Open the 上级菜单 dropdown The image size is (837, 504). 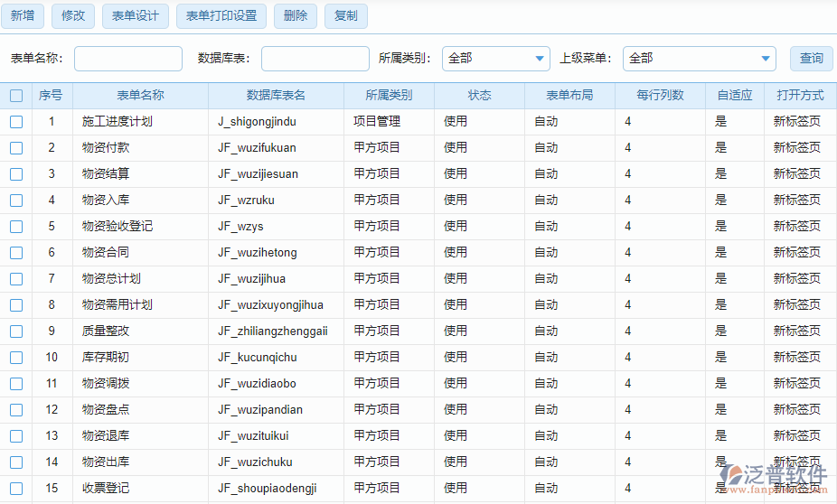tap(700, 58)
